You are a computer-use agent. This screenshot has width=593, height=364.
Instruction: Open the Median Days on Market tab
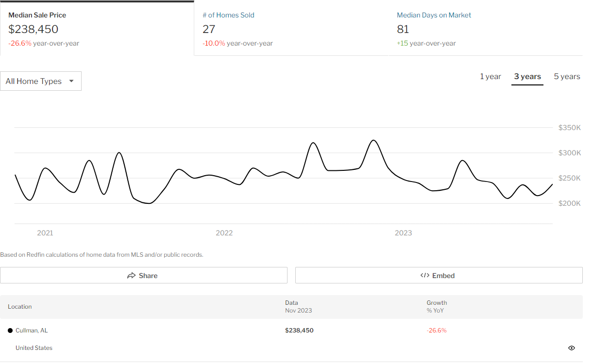pos(485,29)
